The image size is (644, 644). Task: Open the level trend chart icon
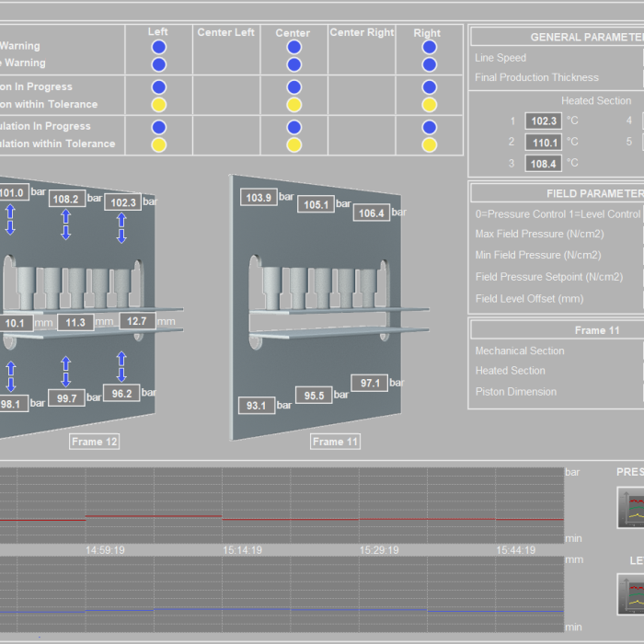pos(633,594)
